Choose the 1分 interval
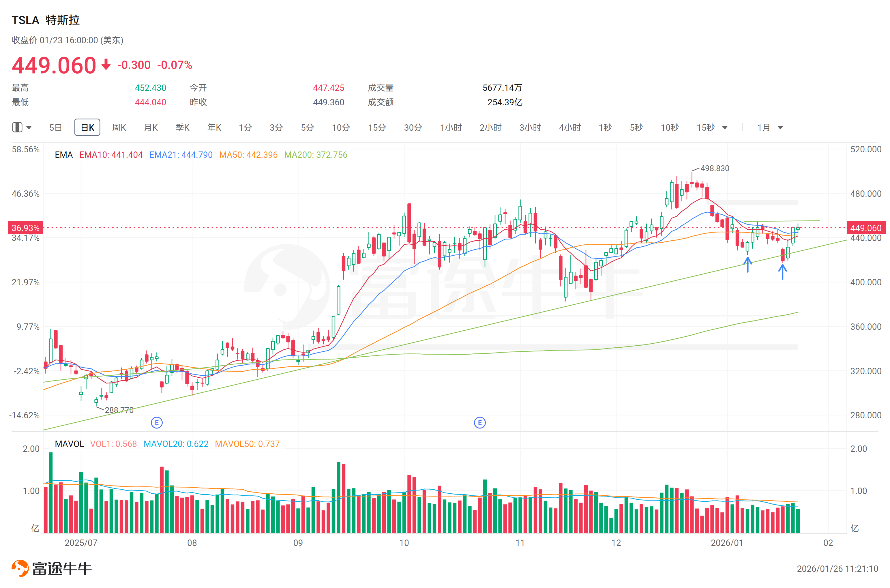890x588 pixels. point(246,128)
